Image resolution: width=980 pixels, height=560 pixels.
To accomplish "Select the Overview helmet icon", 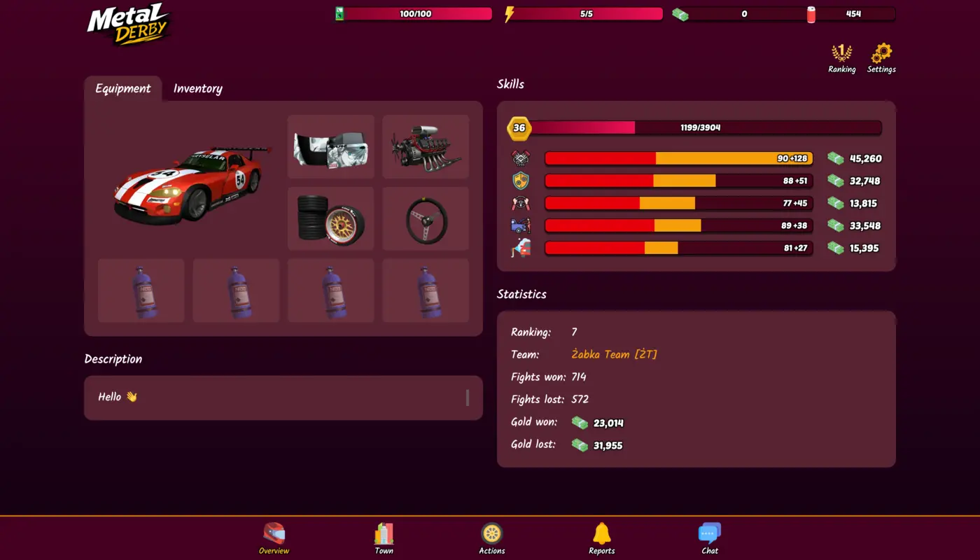I will pos(274,538).
